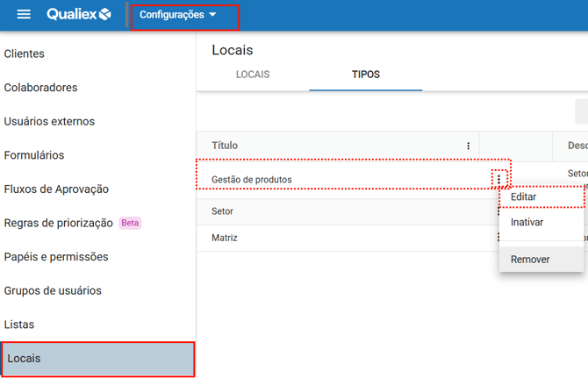Go to Colaboradores in the sidebar
588x378 pixels.
[x=40, y=88]
